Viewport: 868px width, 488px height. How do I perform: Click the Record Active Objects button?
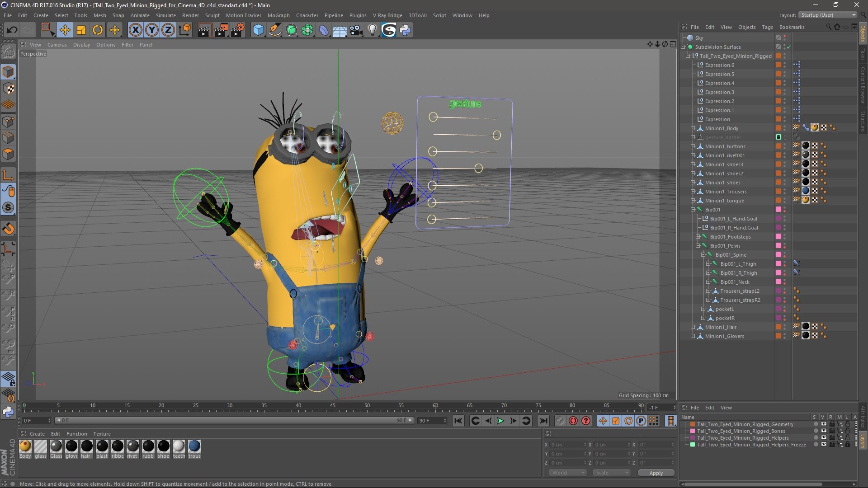pyautogui.click(x=561, y=421)
